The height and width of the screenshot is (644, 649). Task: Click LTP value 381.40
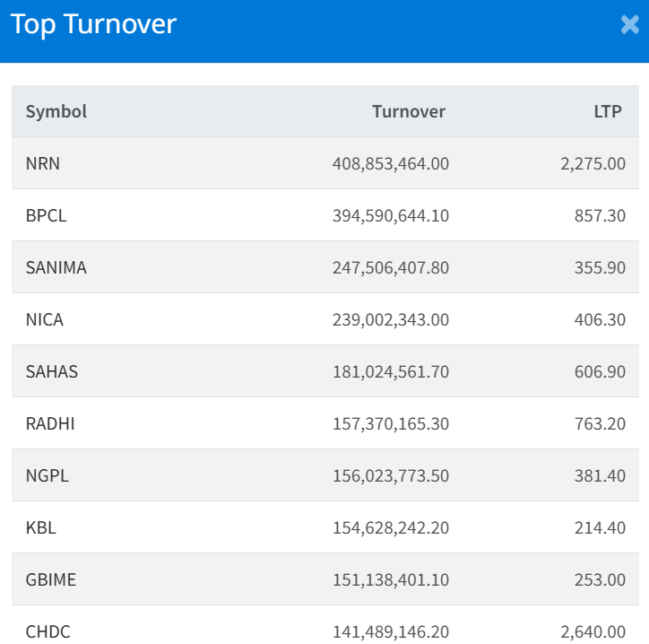600,475
